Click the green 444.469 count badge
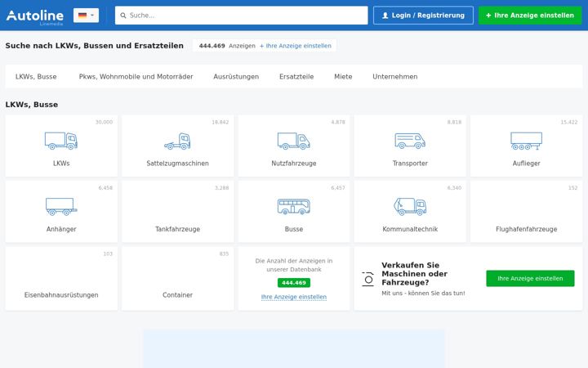The image size is (588, 368). pos(294,283)
